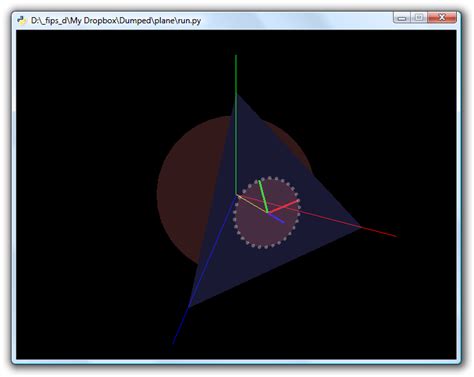
Task: Click the bottom end of the thin blue axis
Action: pyautogui.click(x=173, y=342)
